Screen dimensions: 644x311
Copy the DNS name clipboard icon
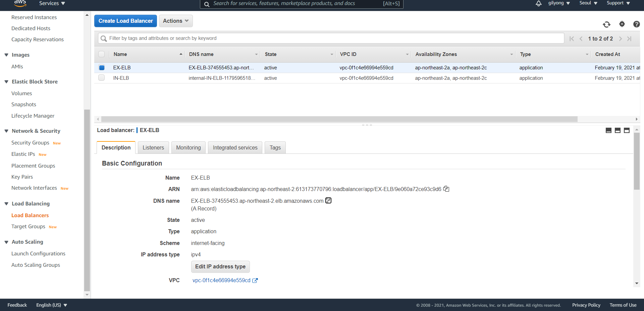pyautogui.click(x=328, y=200)
